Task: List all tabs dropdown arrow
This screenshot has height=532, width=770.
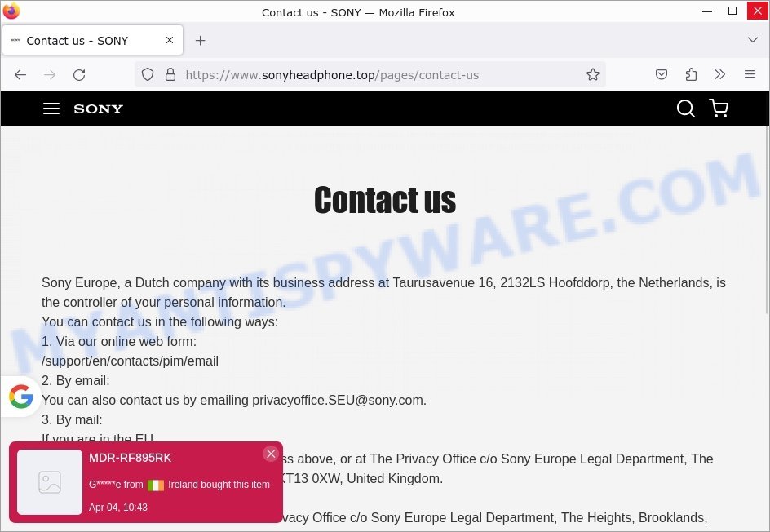Action: click(x=752, y=40)
